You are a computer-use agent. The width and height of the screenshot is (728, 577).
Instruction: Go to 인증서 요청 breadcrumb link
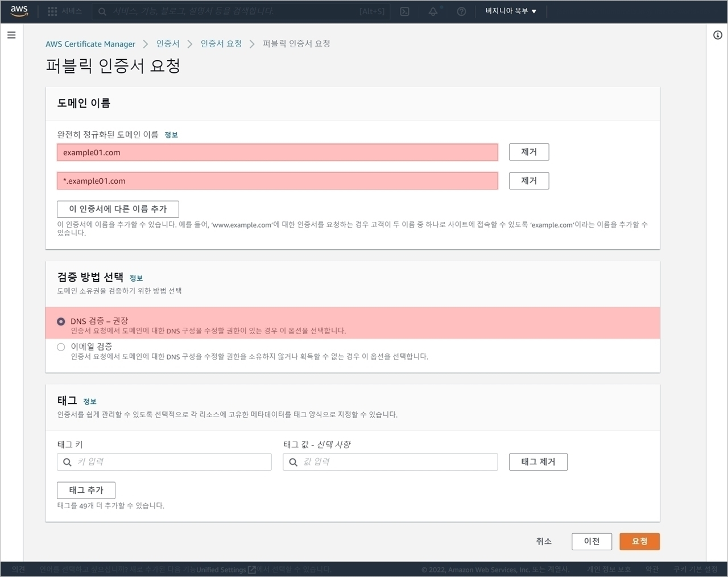click(x=221, y=44)
